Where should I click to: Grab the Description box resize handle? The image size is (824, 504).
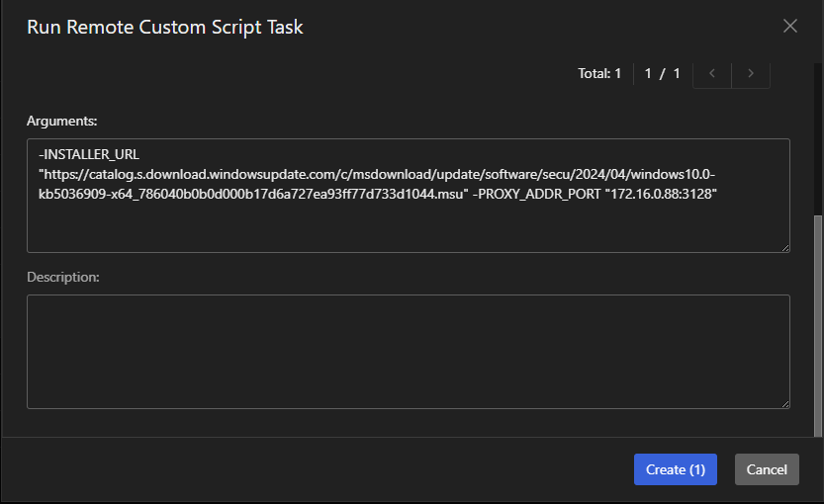[784, 402]
